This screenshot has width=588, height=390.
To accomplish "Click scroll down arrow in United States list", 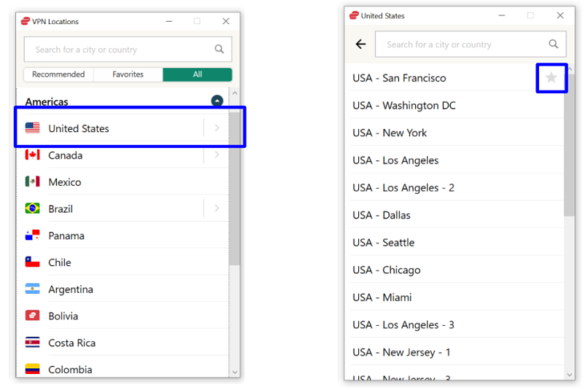I will pos(569,374).
